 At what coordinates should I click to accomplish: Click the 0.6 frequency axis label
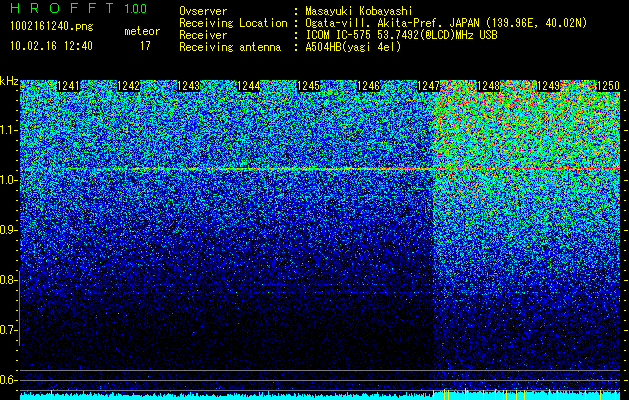click(9, 380)
